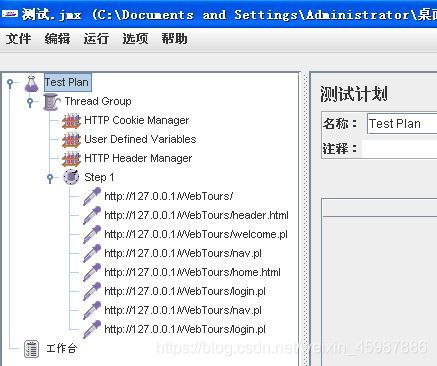
Task: Click the pipette icon beside welcome.pl request
Action: (91, 234)
